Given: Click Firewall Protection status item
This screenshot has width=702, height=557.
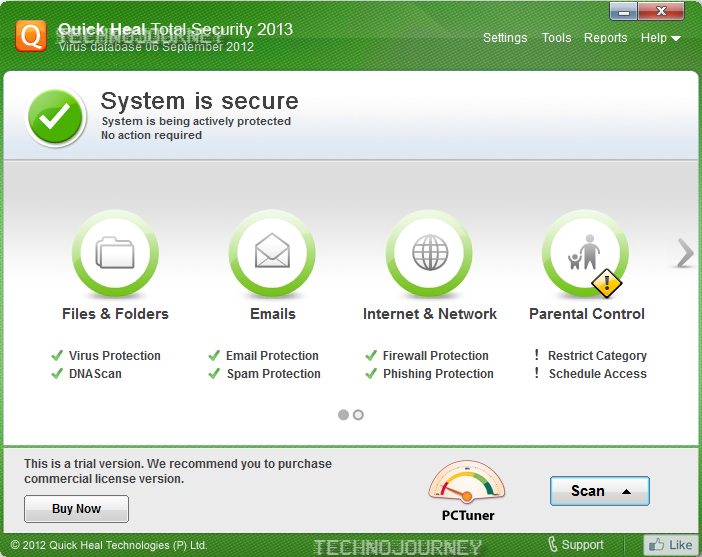Looking at the screenshot, I should tap(427, 356).
